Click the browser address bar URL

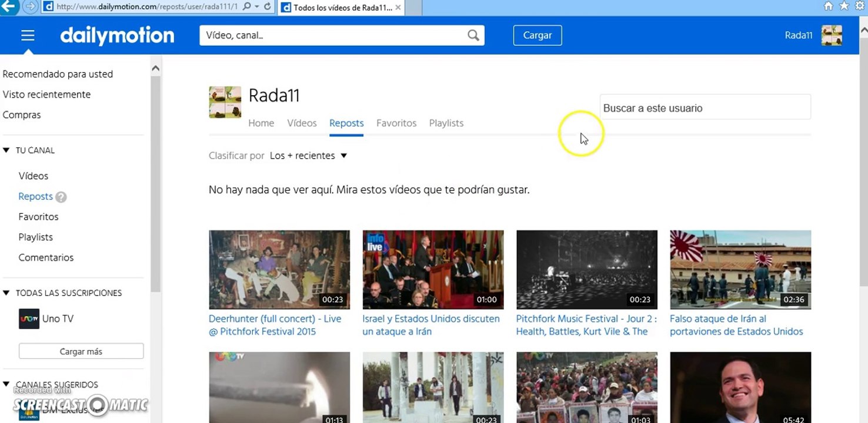[147, 7]
